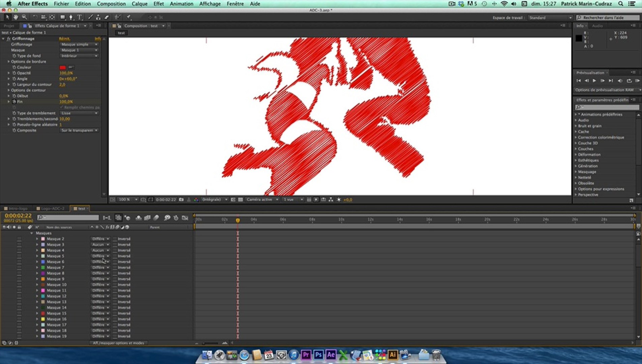Click the snapshot camera icon below the viewer

[x=181, y=200]
